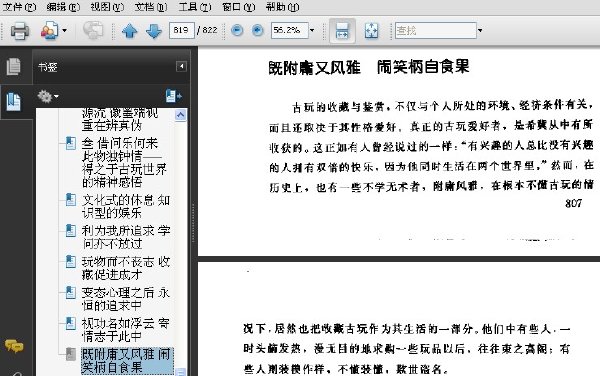
Task: Click bookmark icon beside 视功名如浮云
Action: (x=71, y=323)
